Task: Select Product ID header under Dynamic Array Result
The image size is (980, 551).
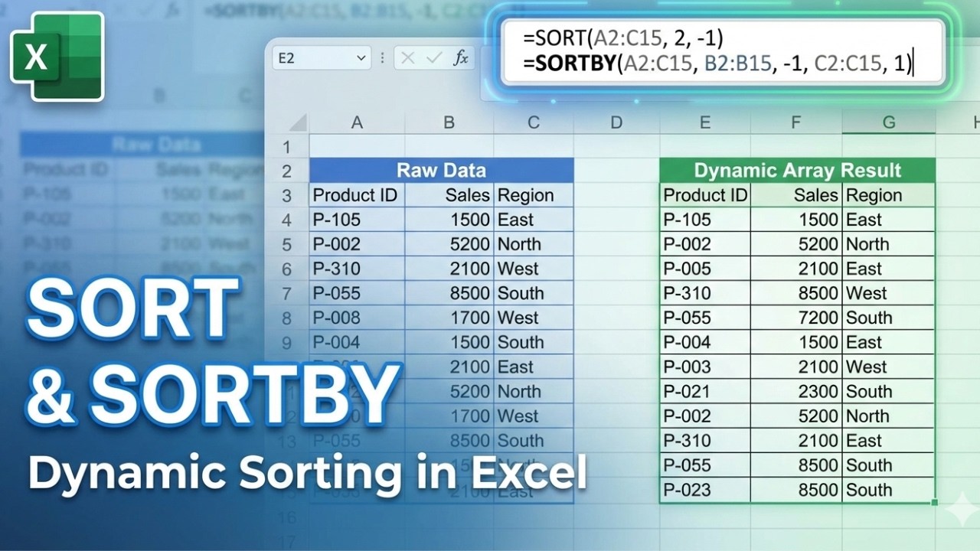Action: [705, 195]
